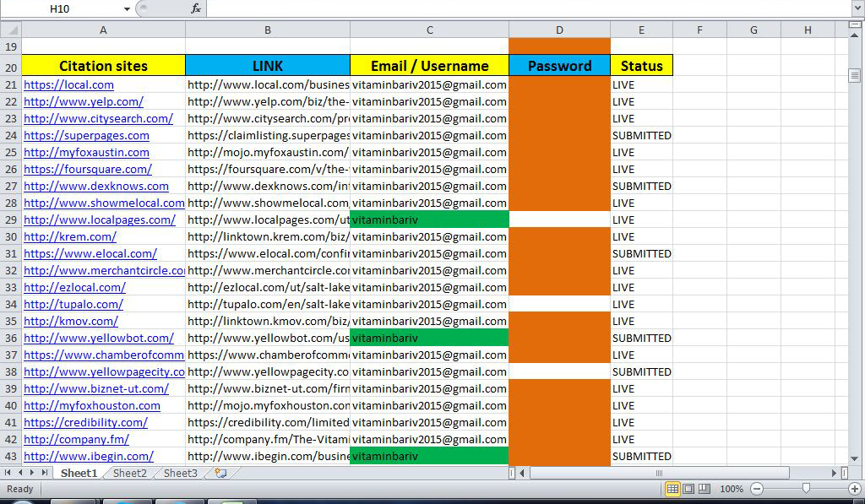Select row 29 header
Screen dimensions: 865x504
click(11, 219)
